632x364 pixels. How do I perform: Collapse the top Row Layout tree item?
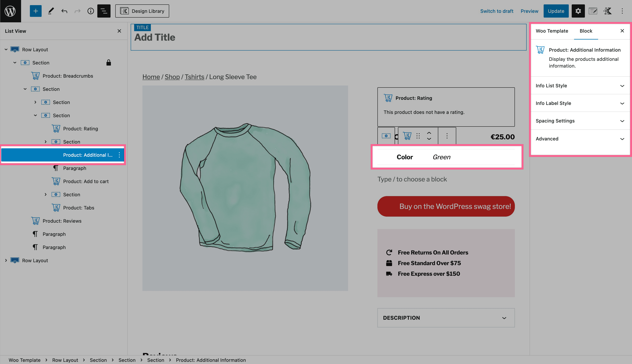tap(6, 49)
